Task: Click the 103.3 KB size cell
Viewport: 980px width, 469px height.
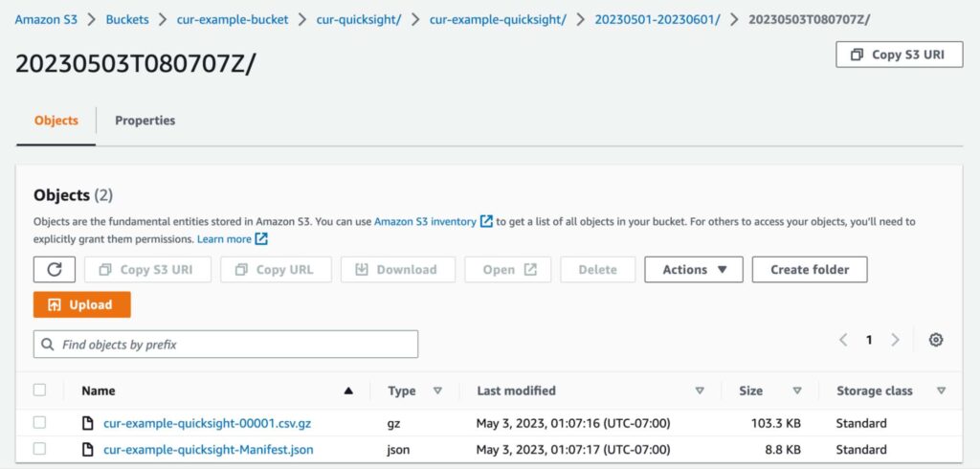Action: (x=775, y=423)
